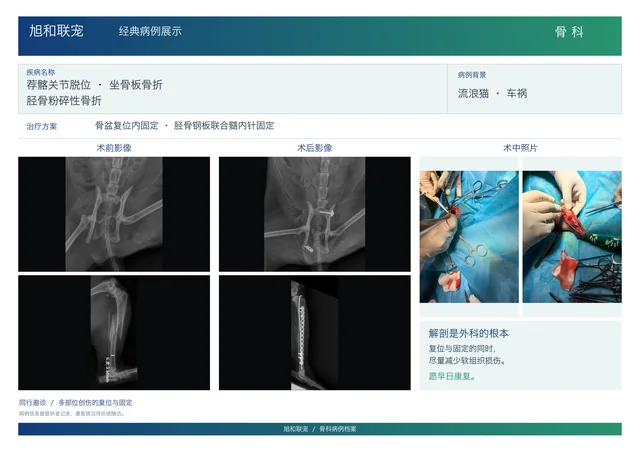Open the second intraoperative photo with gloved hands

tap(572, 237)
